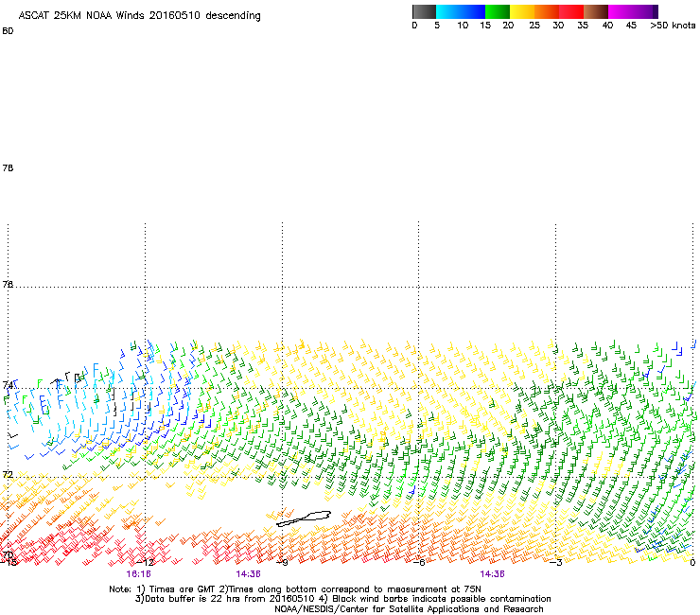
Task: Select the cyan 5-10 knots color segment
Action: pyautogui.click(x=448, y=11)
